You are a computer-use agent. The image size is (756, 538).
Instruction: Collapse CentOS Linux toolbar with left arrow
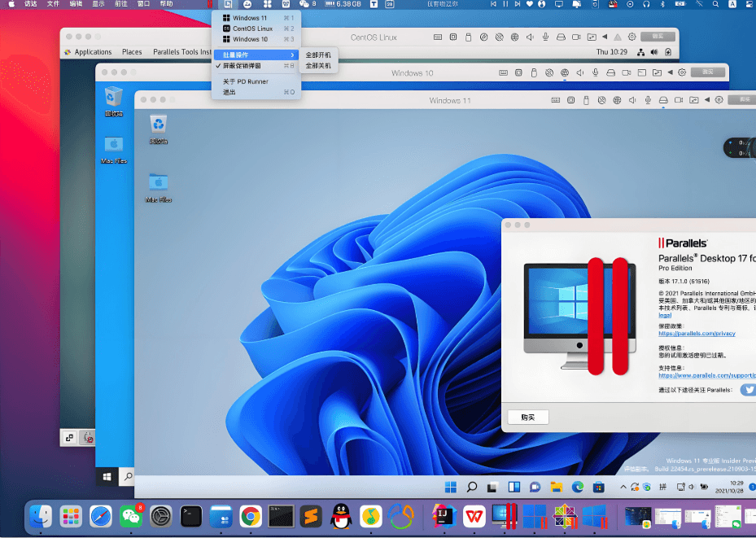[605, 37]
